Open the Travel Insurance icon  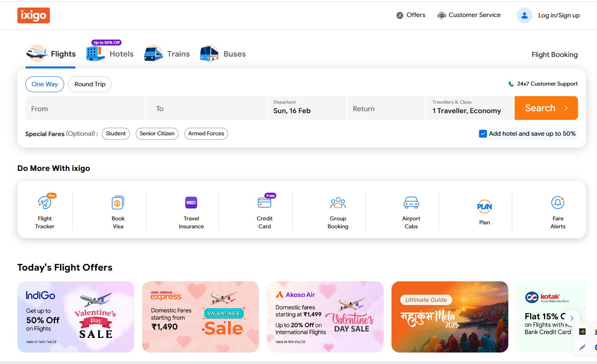[191, 203]
